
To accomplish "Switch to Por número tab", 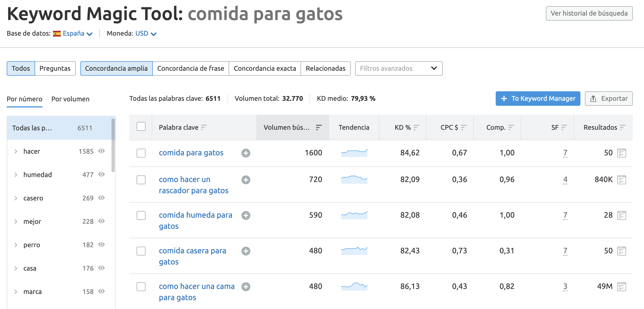I will (25, 99).
